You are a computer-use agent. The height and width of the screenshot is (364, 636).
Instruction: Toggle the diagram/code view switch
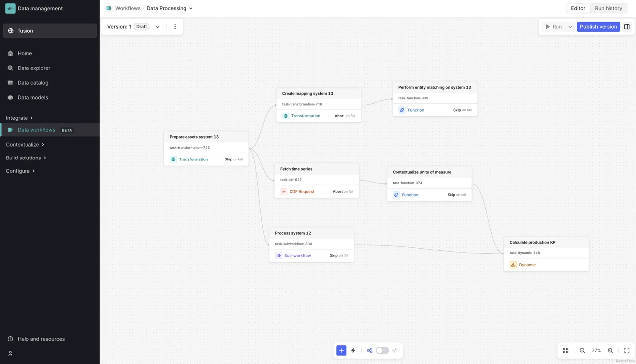382,350
